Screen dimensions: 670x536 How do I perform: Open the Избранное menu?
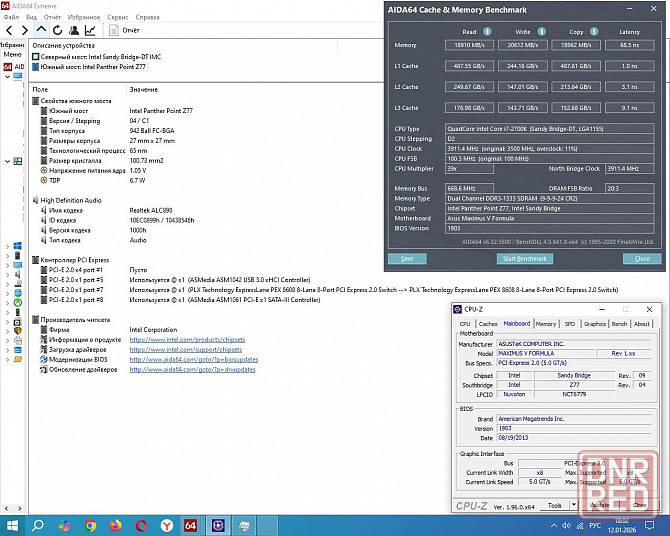[84, 17]
